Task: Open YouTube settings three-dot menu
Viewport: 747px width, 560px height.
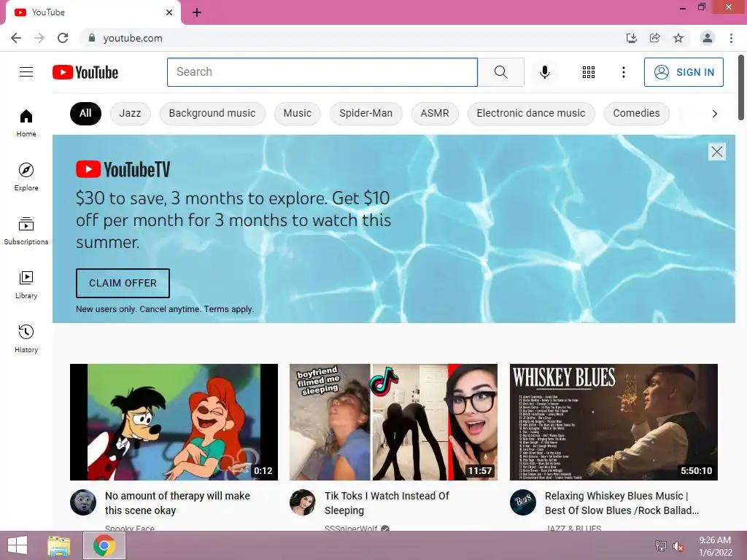Action: (x=623, y=72)
